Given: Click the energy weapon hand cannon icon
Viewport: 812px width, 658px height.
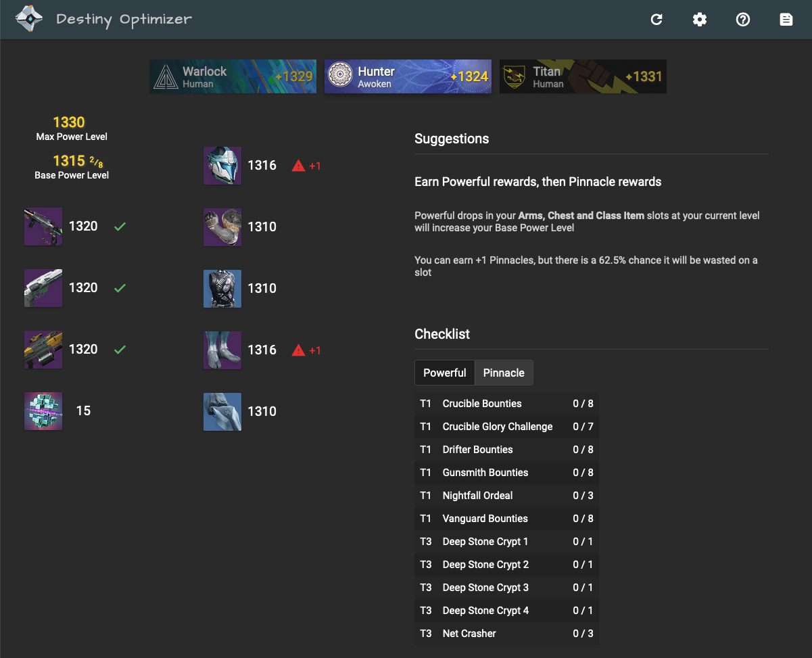Looking at the screenshot, I should point(43,288).
